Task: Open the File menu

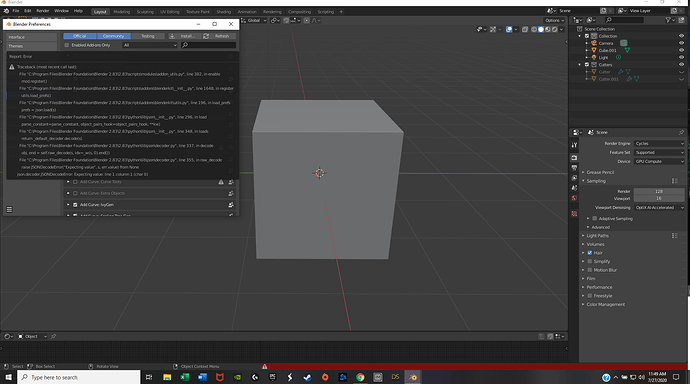Action: tap(15, 11)
